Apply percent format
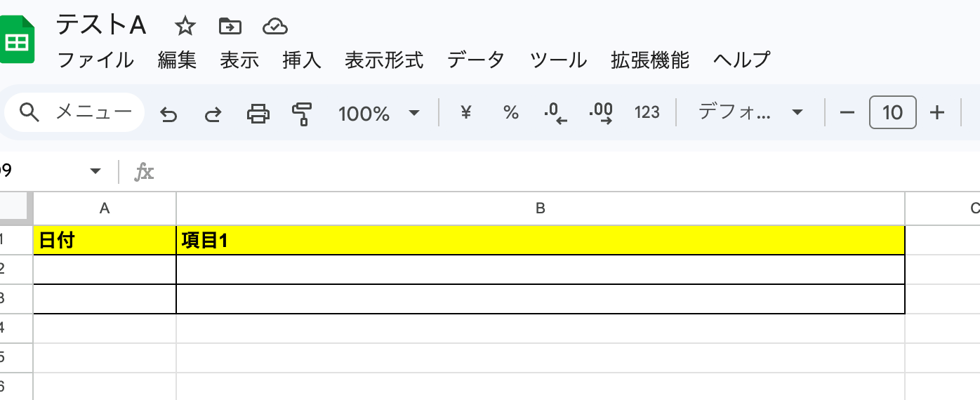This screenshot has width=980, height=400. pyautogui.click(x=511, y=112)
